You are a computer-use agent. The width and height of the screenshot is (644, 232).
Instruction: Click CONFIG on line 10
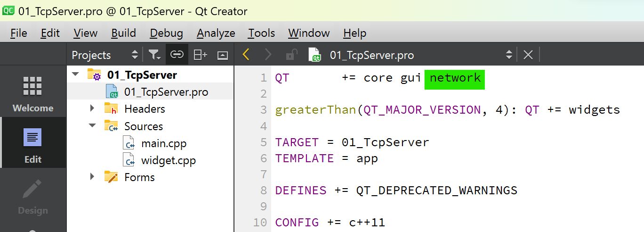point(297,222)
